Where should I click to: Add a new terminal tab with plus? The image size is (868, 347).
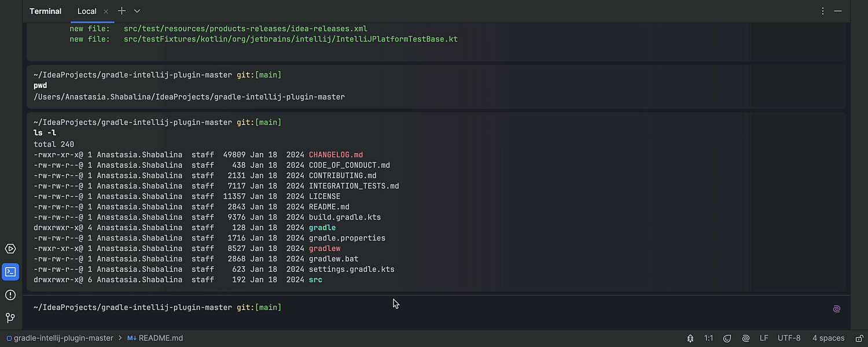pyautogui.click(x=122, y=11)
